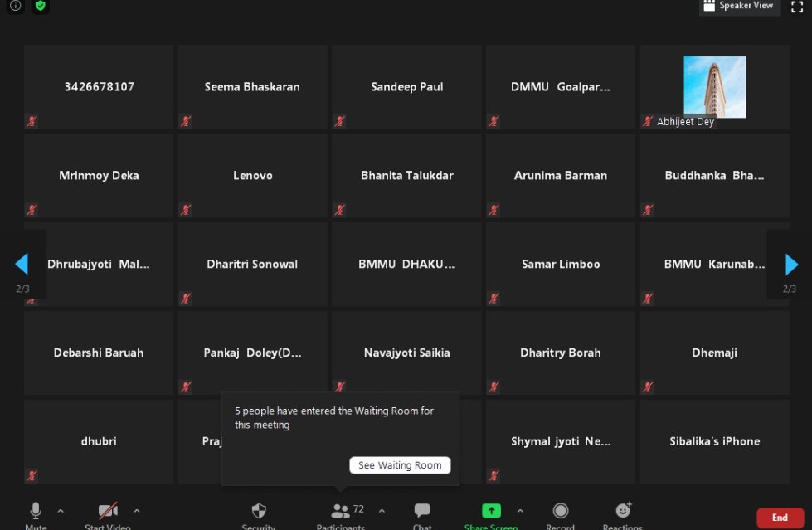Viewport: 812px width, 530px height.
Task: Click See Waiting Room button
Action: (x=400, y=465)
